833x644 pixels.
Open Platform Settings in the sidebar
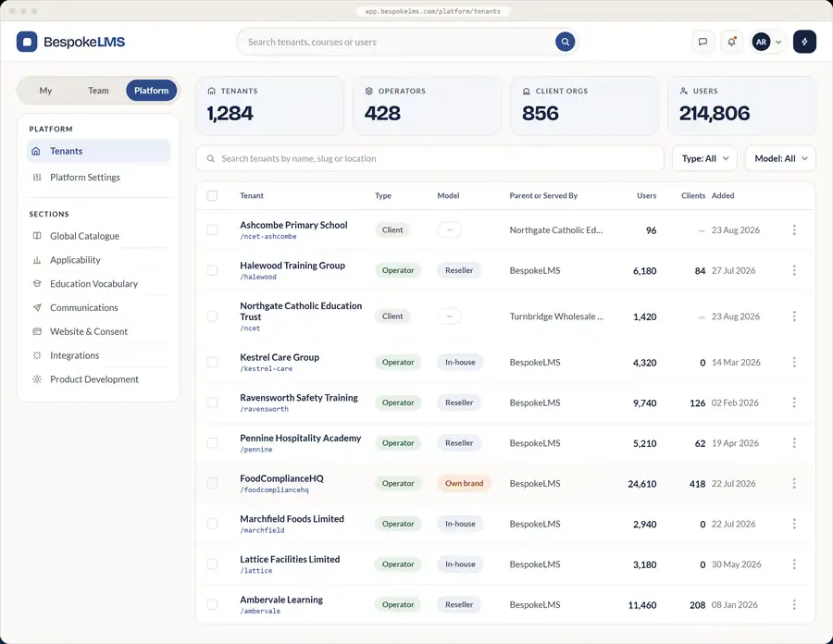click(x=99, y=178)
